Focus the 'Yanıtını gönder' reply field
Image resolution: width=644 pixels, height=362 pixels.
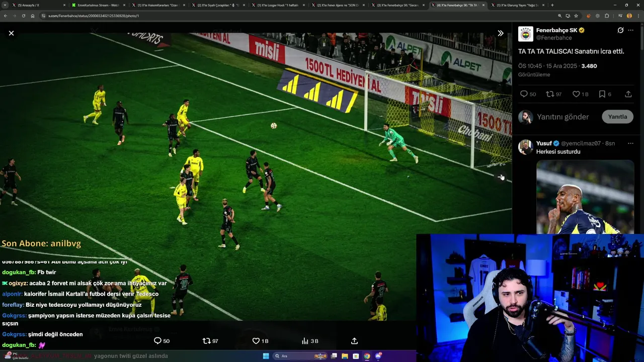[562, 117]
